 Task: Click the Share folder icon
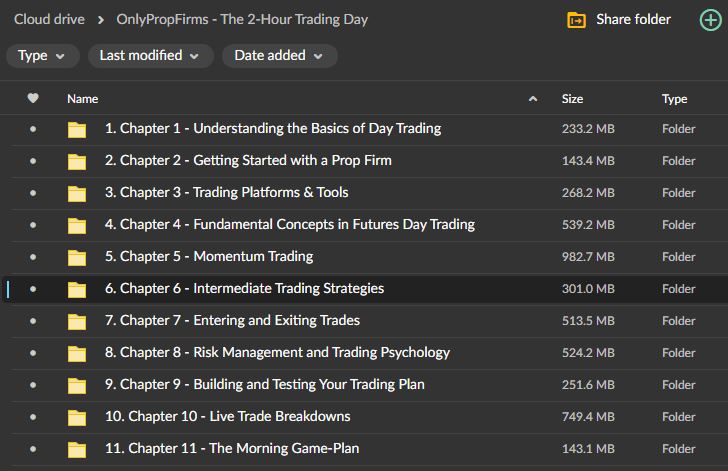pos(576,20)
